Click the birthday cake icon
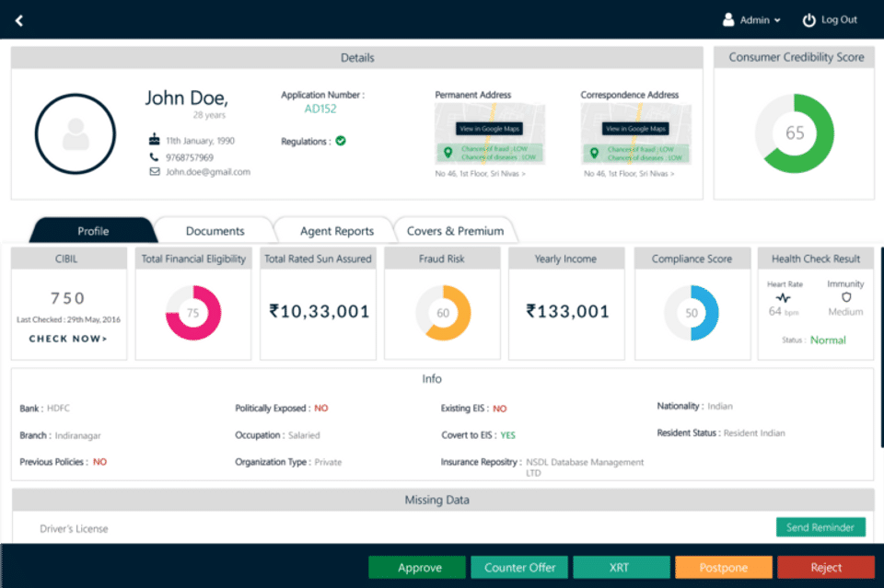Image resolution: width=884 pixels, height=588 pixels. [154, 140]
